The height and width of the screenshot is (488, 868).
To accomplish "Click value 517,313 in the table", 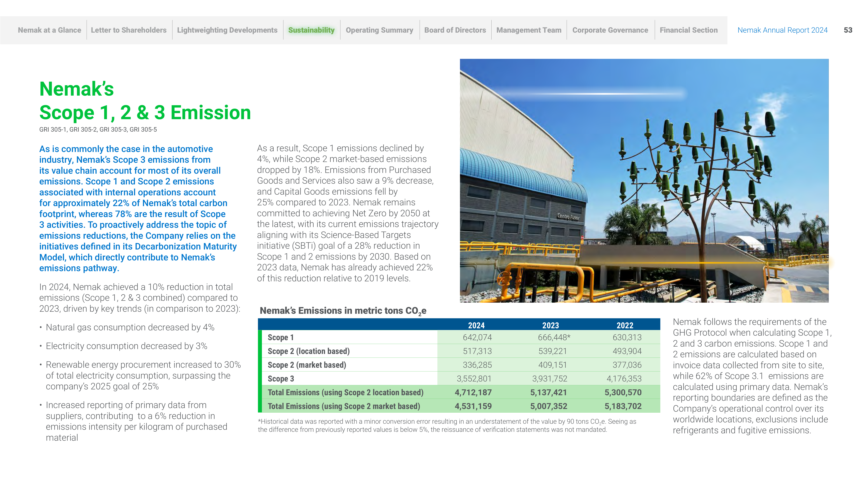I will [477, 351].
